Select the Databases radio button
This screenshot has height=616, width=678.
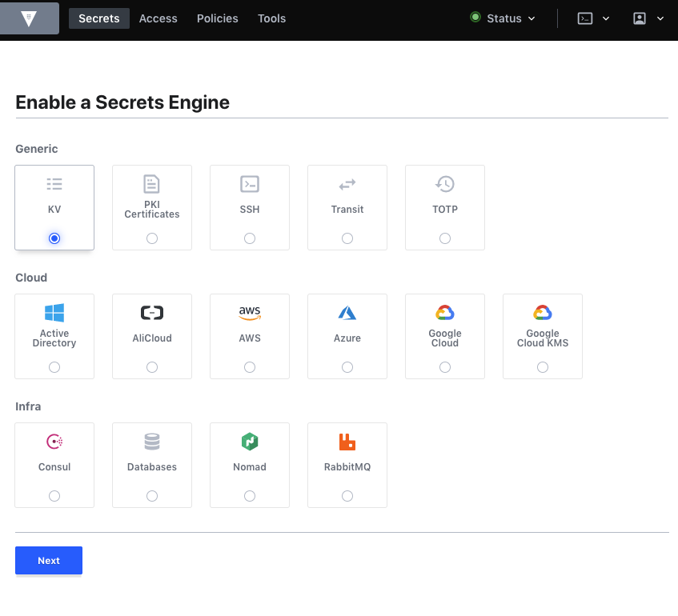[x=152, y=496]
